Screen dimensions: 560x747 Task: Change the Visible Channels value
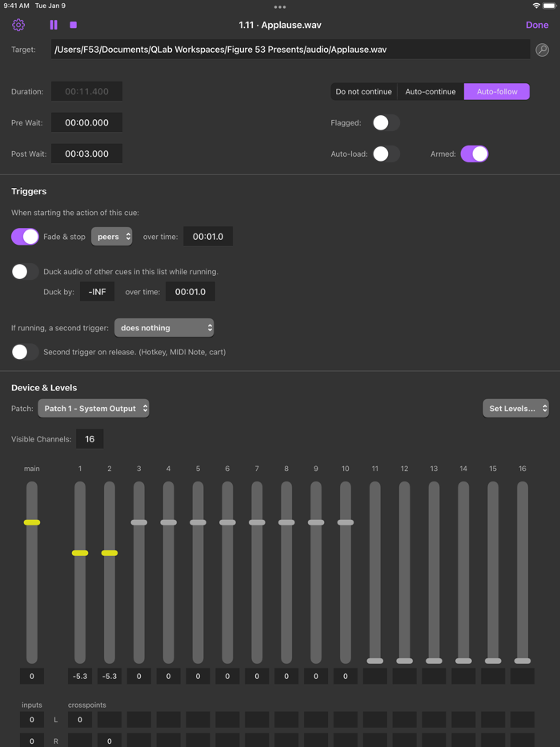coord(89,438)
